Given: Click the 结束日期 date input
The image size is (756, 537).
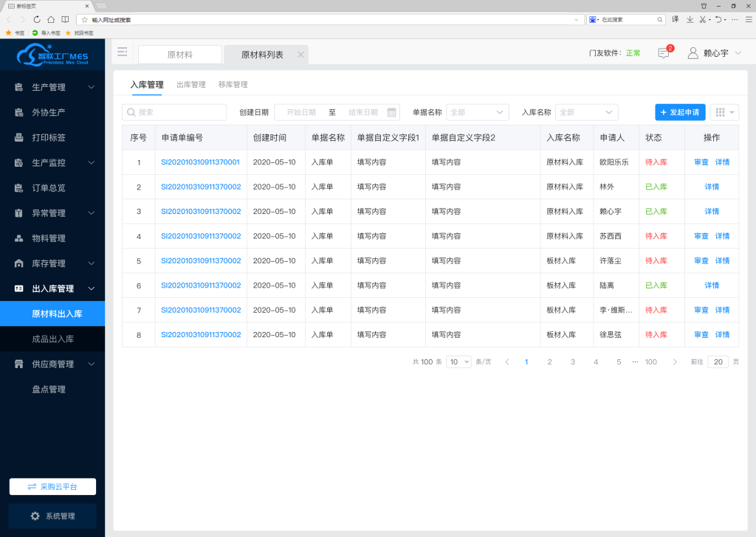Looking at the screenshot, I should (363, 112).
